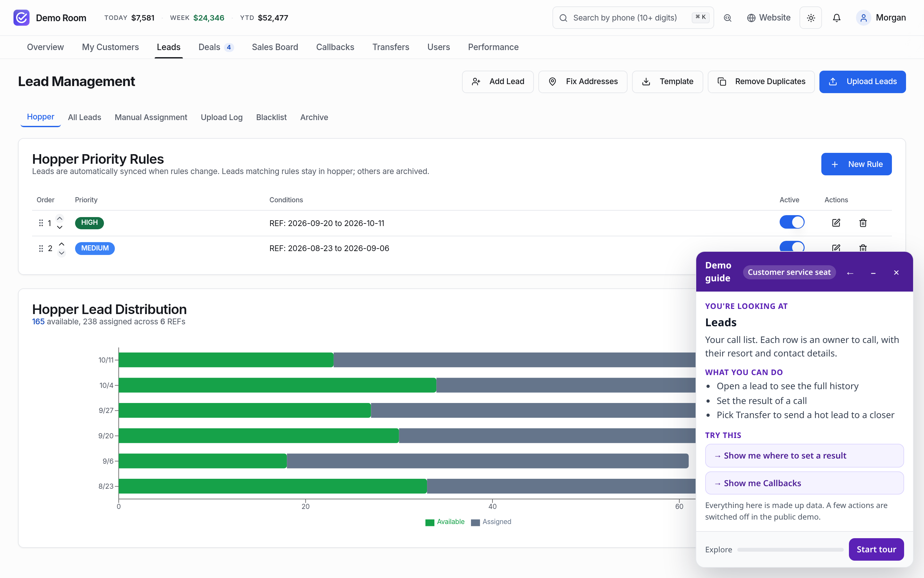Minimize the Demo guide panel
The image size is (924, 578).
click(x=873, y=273)
